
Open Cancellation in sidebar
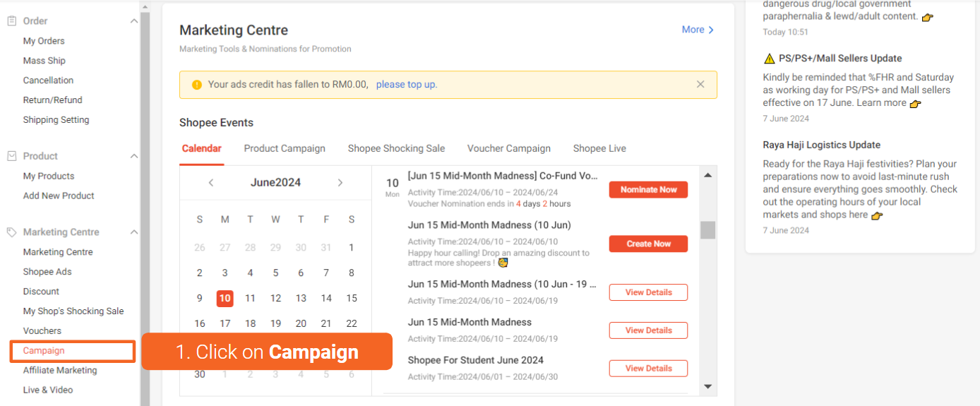point(48,80)
